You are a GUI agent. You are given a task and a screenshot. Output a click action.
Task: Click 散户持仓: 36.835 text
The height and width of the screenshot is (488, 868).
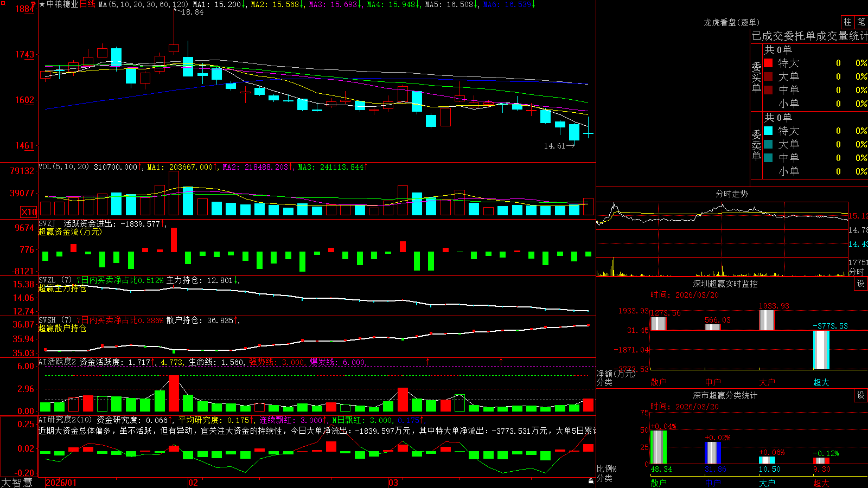[x=202, y=320]
